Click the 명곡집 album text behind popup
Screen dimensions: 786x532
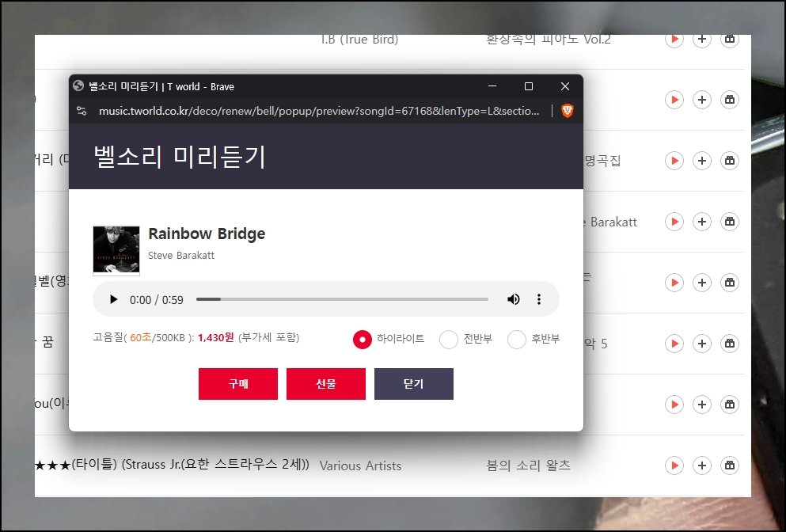(x=602, y=161)
